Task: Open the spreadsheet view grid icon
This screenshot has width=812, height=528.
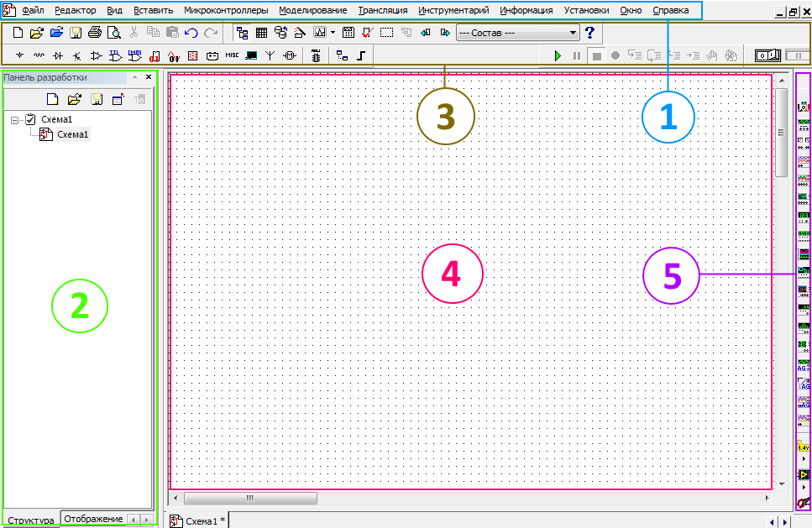Action: tap(261, 33)
